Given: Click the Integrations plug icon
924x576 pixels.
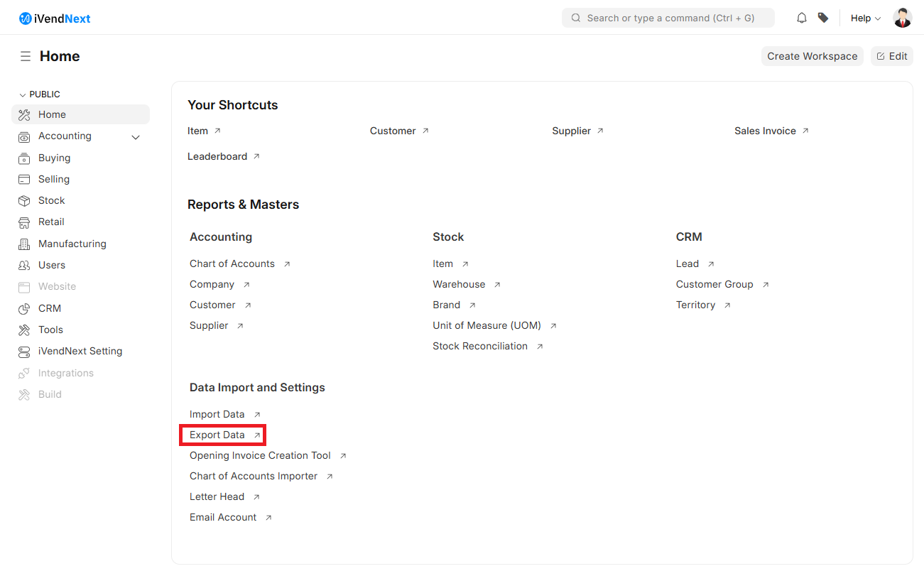Looking at the screenshot, I should click(24, 373).
